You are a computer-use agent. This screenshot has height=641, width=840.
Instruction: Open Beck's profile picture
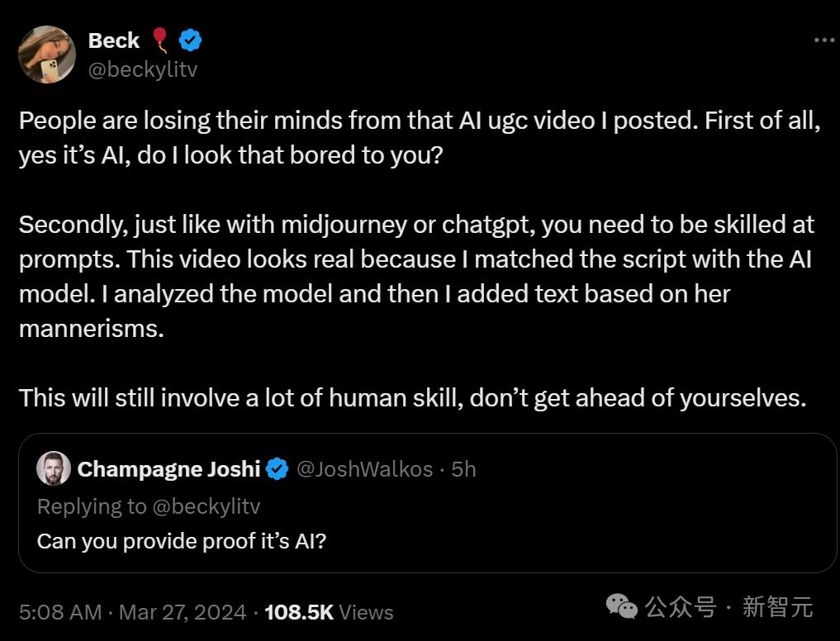click(47, 55)
